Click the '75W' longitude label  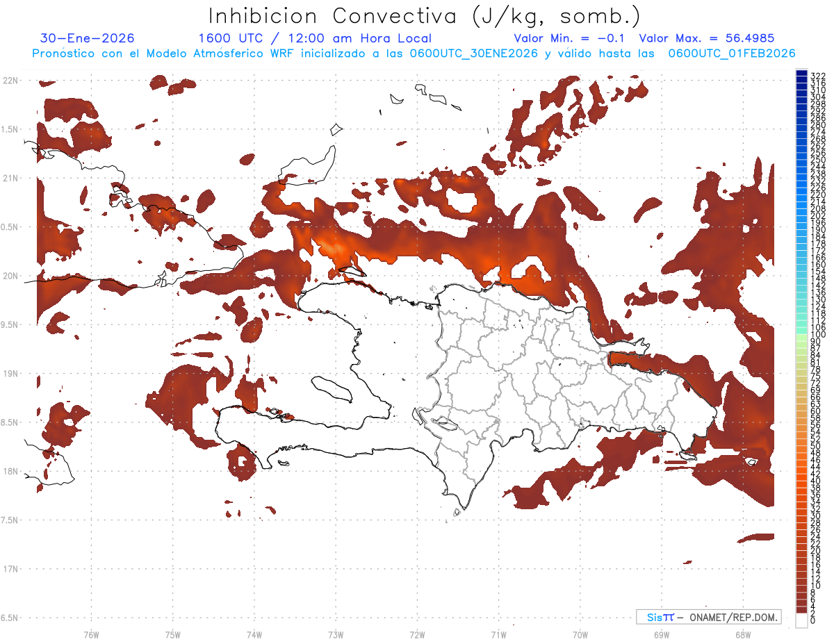(173, 634)
